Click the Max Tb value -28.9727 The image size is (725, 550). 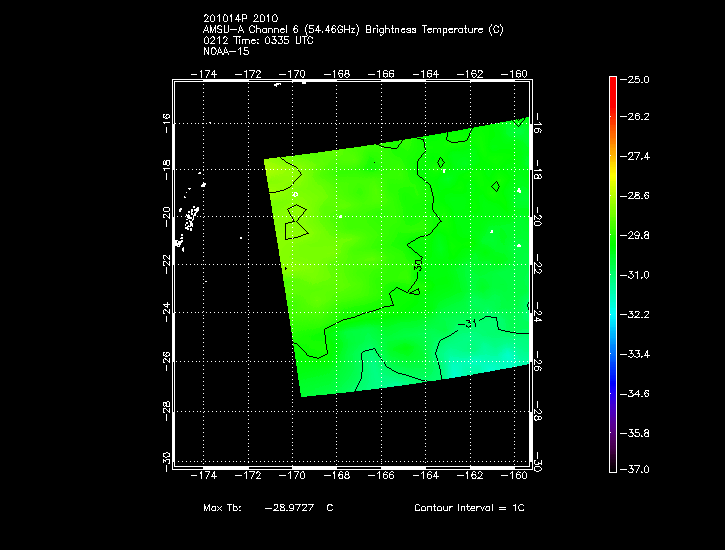(x=288, y=508)
